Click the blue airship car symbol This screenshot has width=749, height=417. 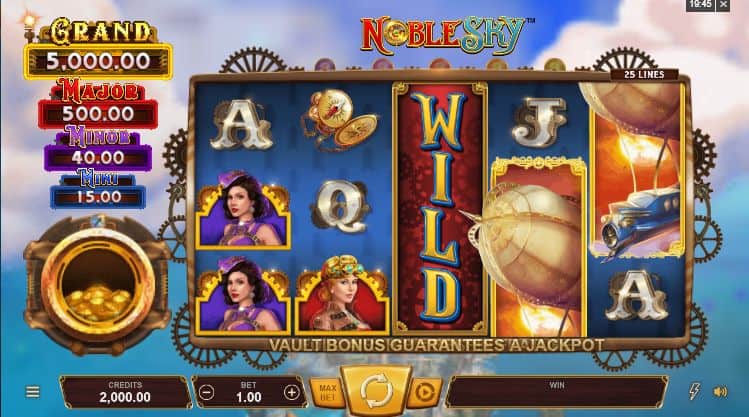point(637,170)
